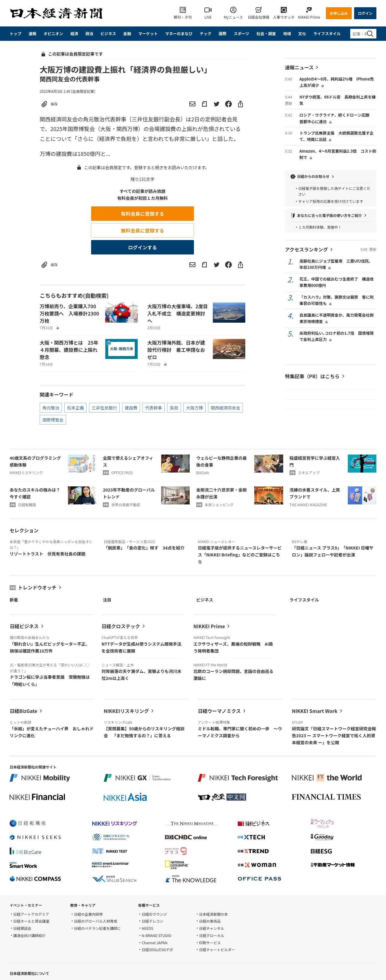Click the article search input field
The height and width of the screenshot is (980, 386).
coord(359,34)
